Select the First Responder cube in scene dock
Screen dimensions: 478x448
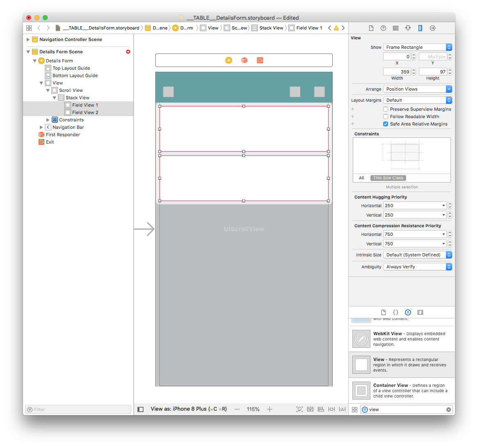click(244, 60)
